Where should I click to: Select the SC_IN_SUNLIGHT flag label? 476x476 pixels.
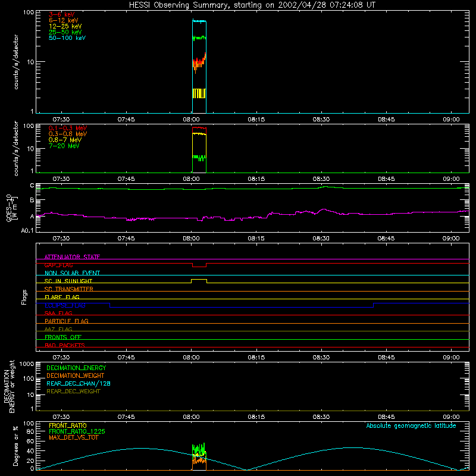click(x=68, y=281)
